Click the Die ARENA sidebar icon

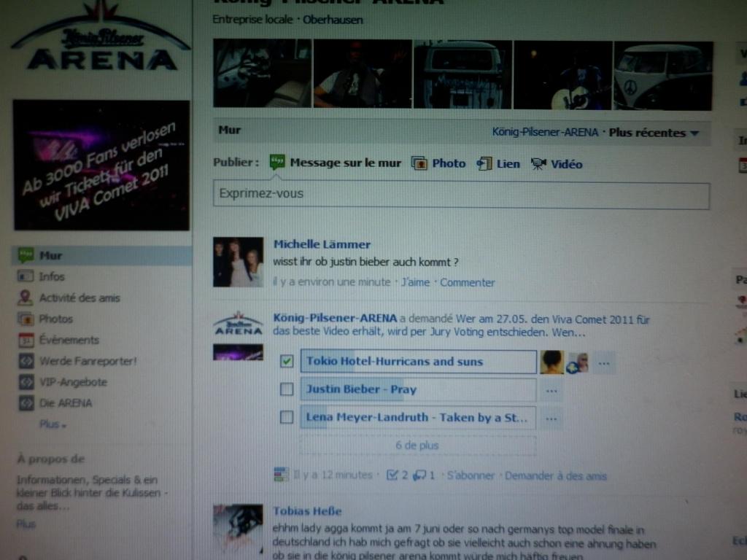pyautogui.click(x=26, y=402)
